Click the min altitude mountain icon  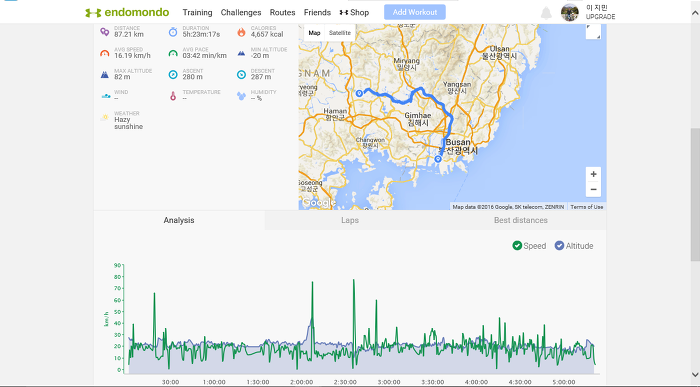coord(241,53)
